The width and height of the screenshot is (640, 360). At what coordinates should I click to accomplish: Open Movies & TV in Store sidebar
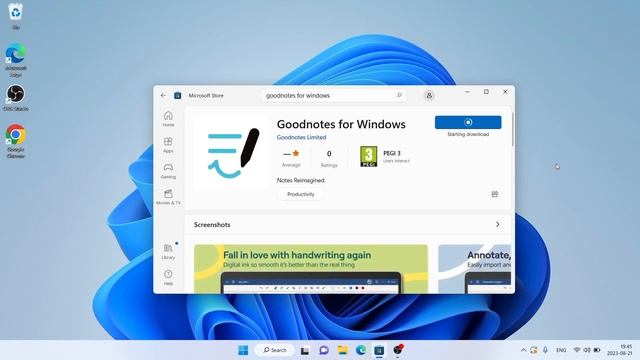(168, 197)
